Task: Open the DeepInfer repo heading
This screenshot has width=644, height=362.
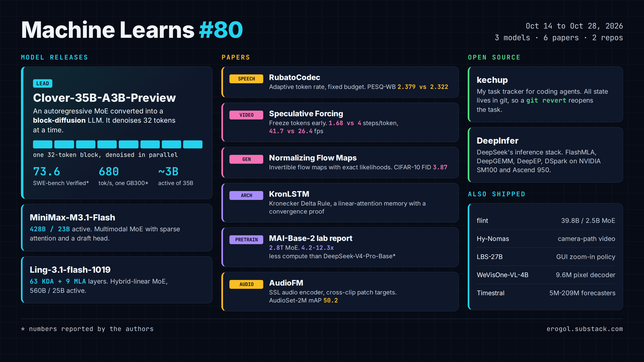Action: [x=497, y=141]
